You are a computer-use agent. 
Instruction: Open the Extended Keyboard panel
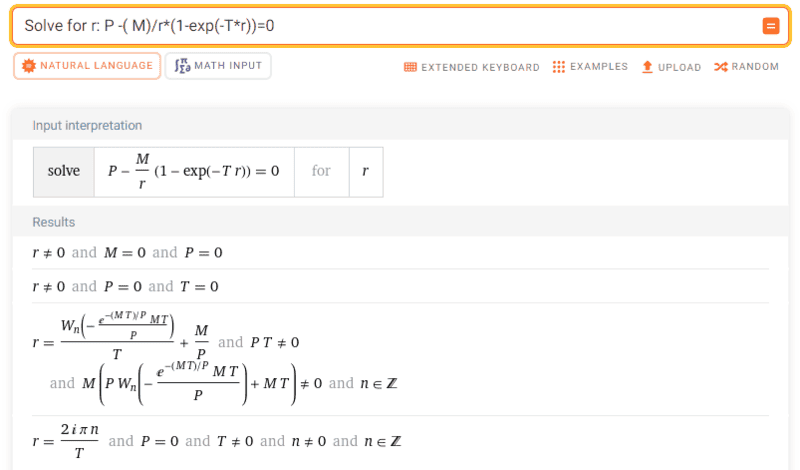(480, 67)
